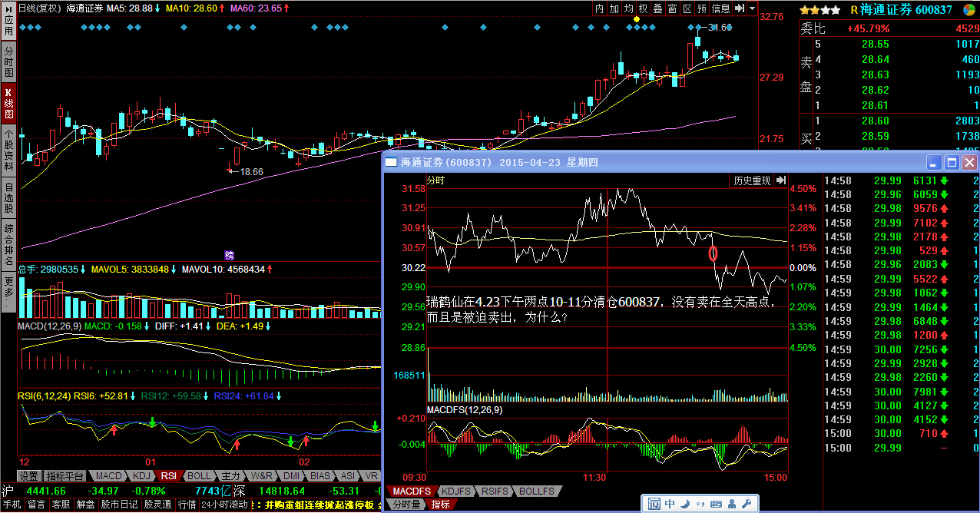Viewport: 980px width, 513px height.
Task: Click 海通证券 600837 stock name header
Action: (x=907, y=10)
